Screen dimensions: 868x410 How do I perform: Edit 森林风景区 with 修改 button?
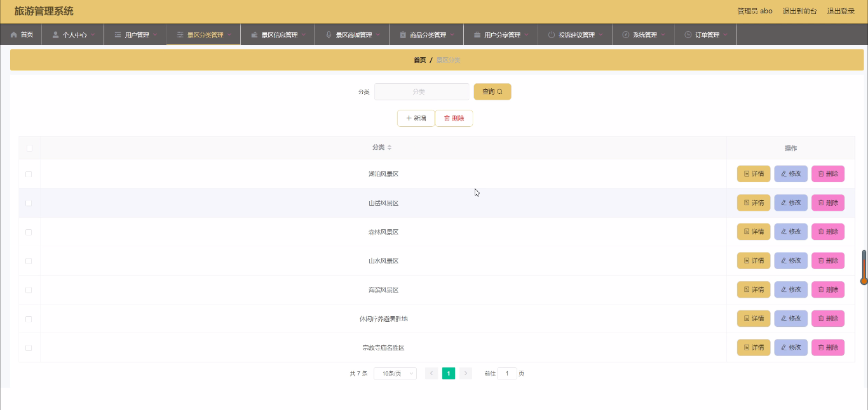click(x=791, y=232)
